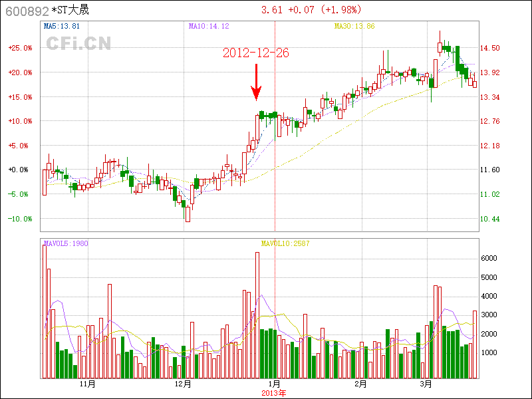Click the red down arrow marker

coord(256,82)
